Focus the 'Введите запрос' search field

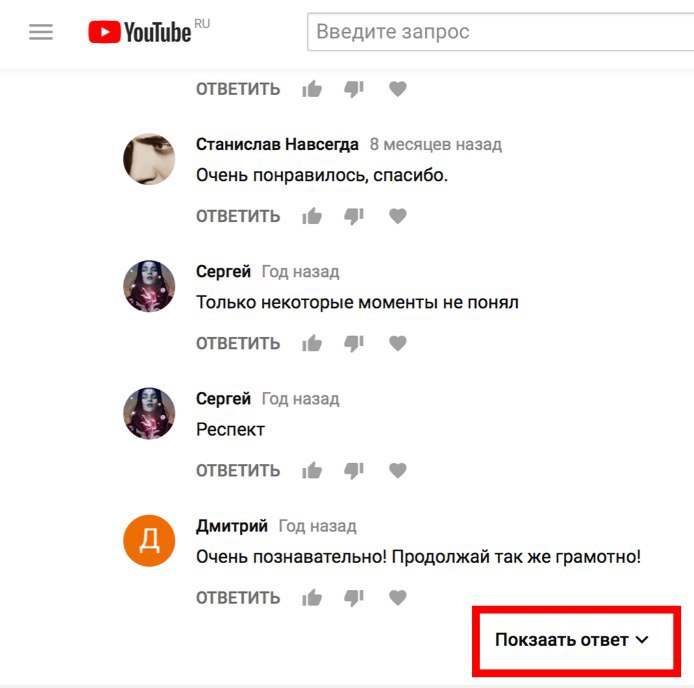point(500,32)
